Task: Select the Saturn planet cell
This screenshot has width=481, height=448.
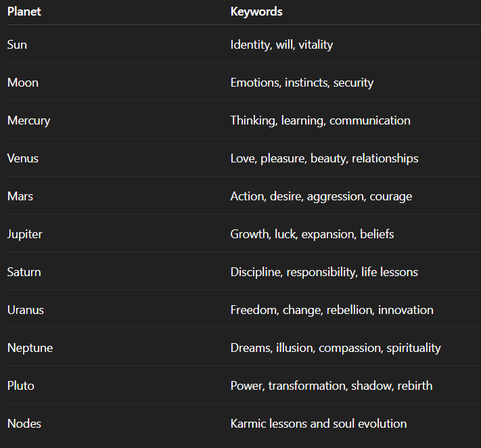Action: (x=24, y=272)
